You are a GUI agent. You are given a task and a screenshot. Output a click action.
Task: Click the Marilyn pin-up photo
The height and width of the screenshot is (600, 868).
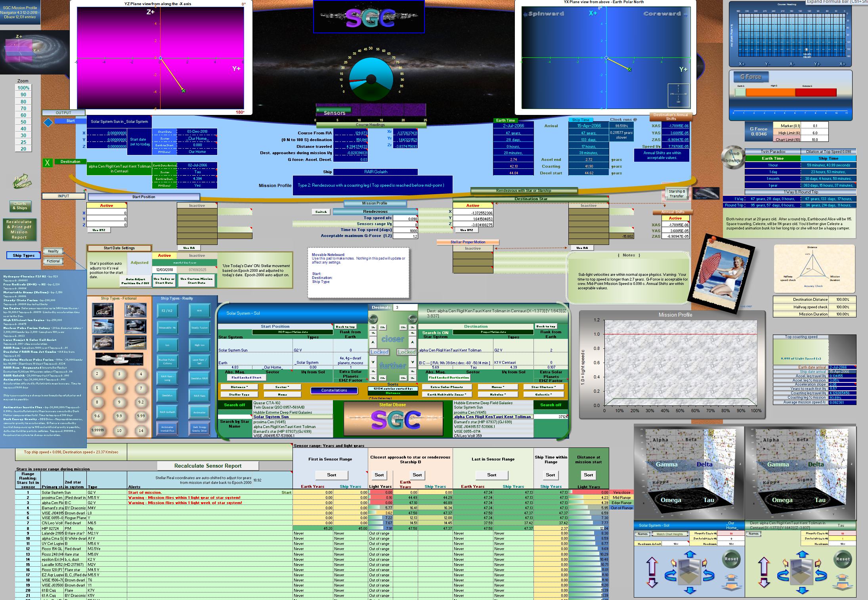pyautogui.click(x=721, y=273)
